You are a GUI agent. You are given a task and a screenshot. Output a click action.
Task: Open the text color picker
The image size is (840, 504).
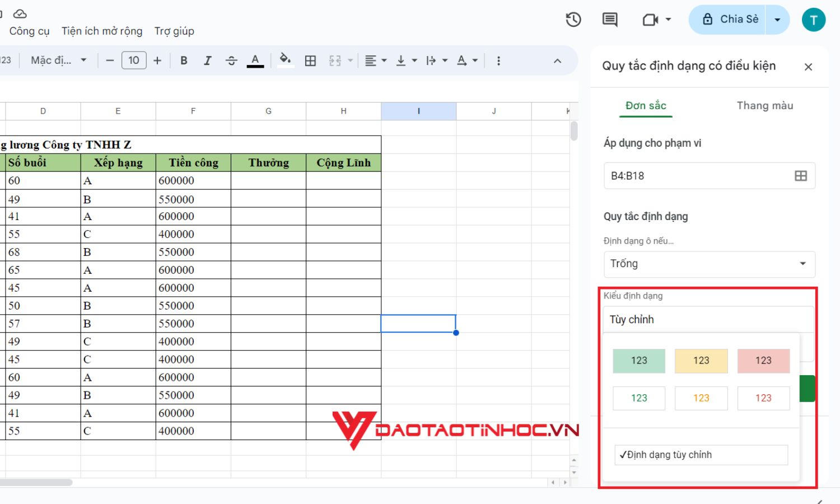pyautogui.click(x=255, y=60)
